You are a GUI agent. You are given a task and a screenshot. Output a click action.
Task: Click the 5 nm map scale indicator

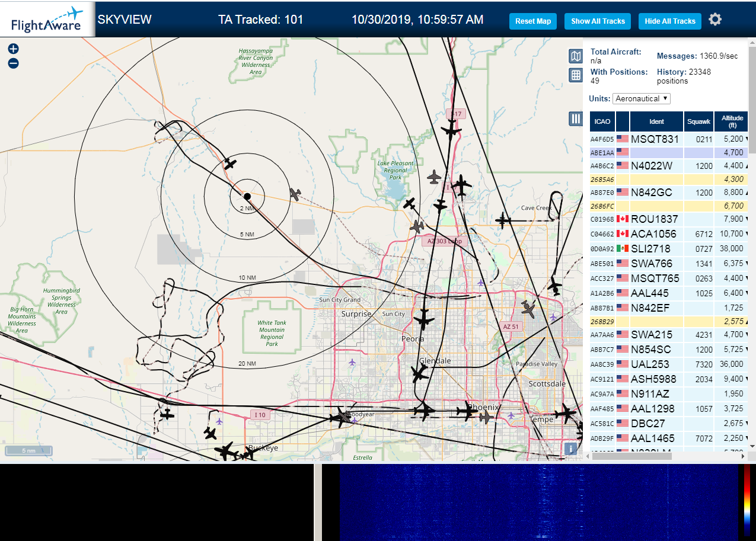pyautogui.click(x=29, y=450)
